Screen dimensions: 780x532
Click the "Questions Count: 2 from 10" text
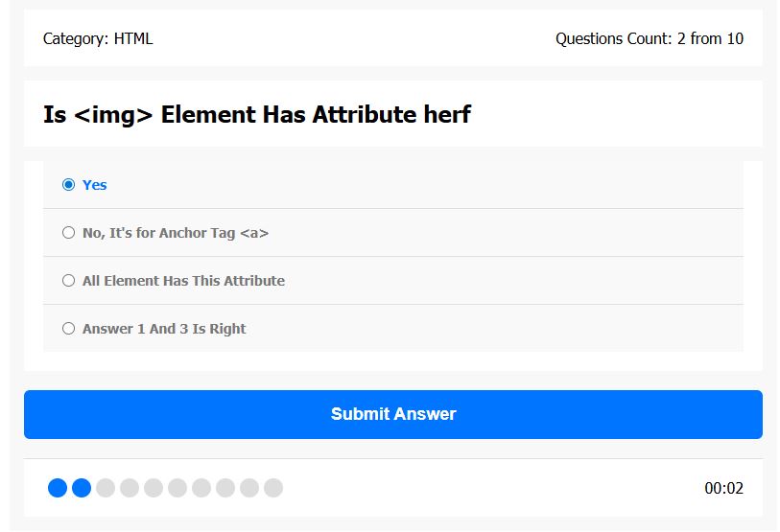tap(649, 39)
